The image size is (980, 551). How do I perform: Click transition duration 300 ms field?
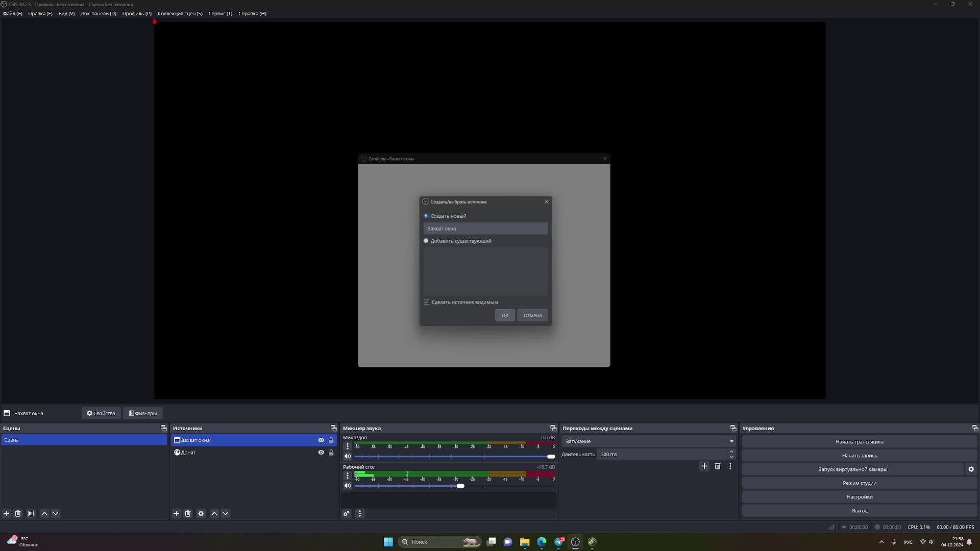662,455
